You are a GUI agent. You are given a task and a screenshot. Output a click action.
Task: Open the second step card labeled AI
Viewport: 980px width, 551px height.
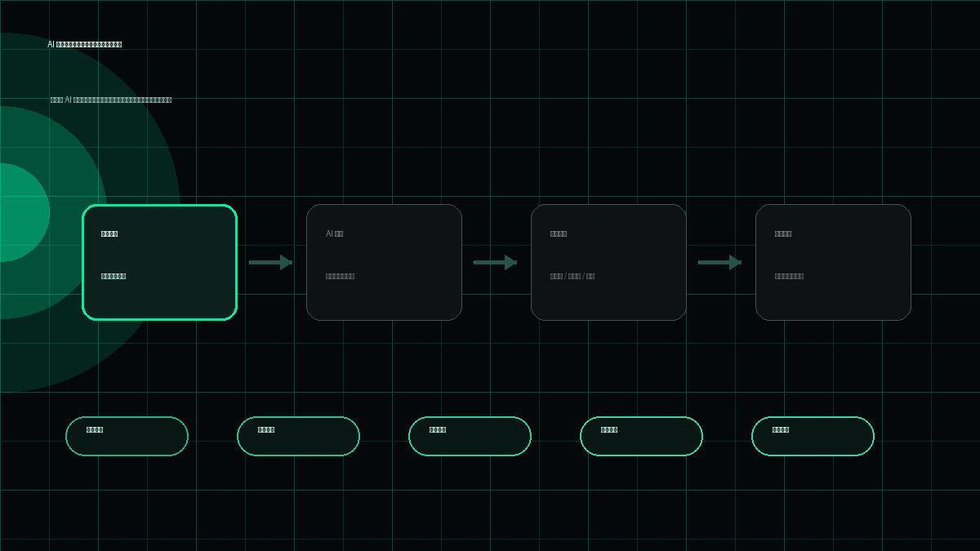tap(385, 262)
